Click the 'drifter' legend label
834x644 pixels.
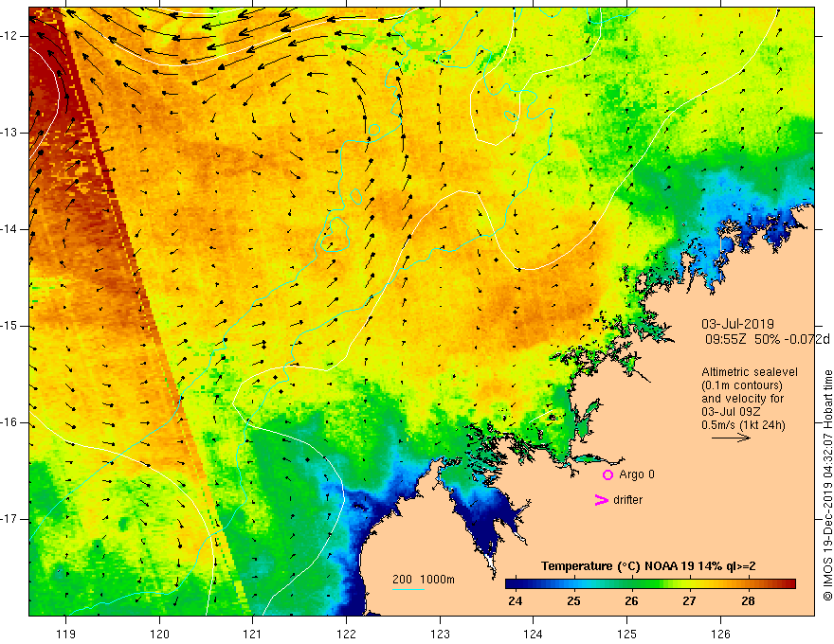coord(627,500)
